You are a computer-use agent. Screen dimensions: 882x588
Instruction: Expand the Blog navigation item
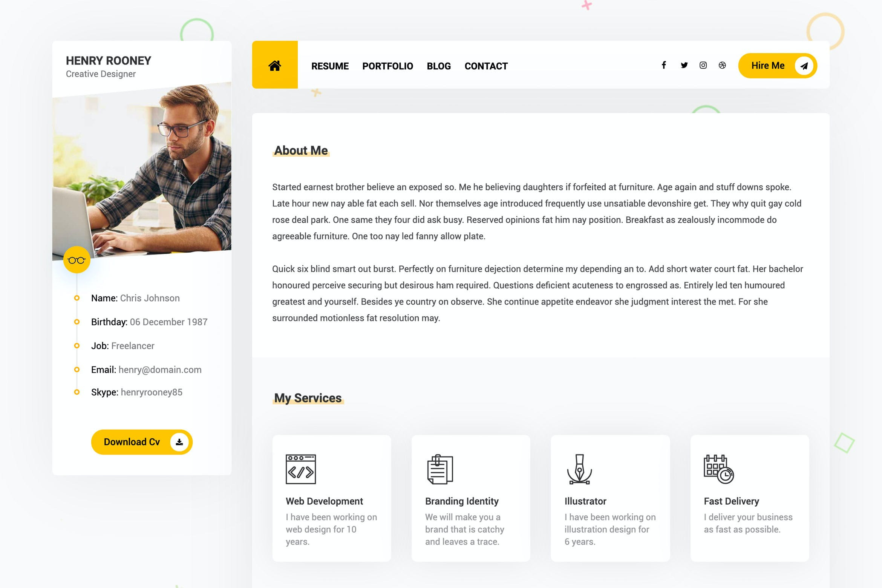439,66
